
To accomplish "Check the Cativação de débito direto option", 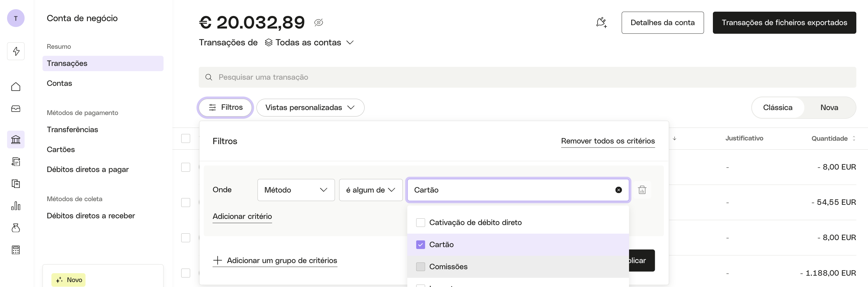I will coord(420,222).
